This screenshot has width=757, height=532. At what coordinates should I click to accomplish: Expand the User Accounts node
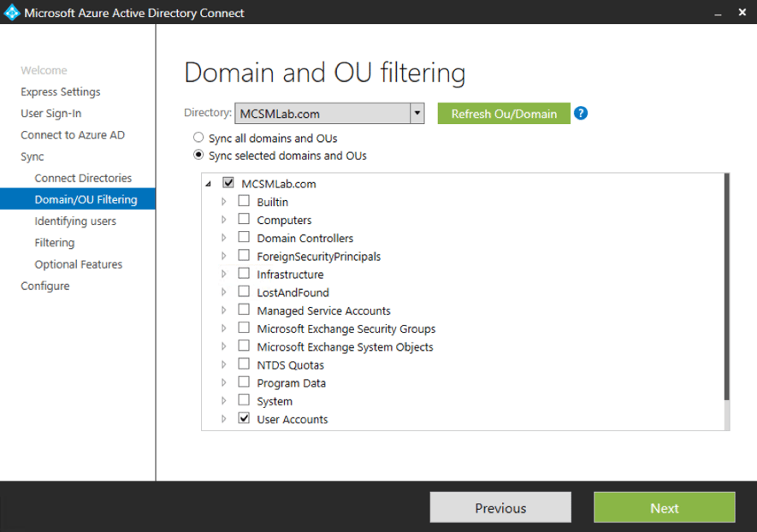pos(223,418)
